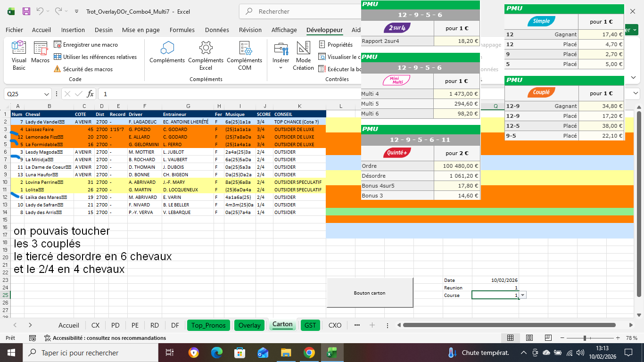Viewport: 644px width, 362px height.
Task: Select the Overlay sheet tab
Action: click(249, 325)
